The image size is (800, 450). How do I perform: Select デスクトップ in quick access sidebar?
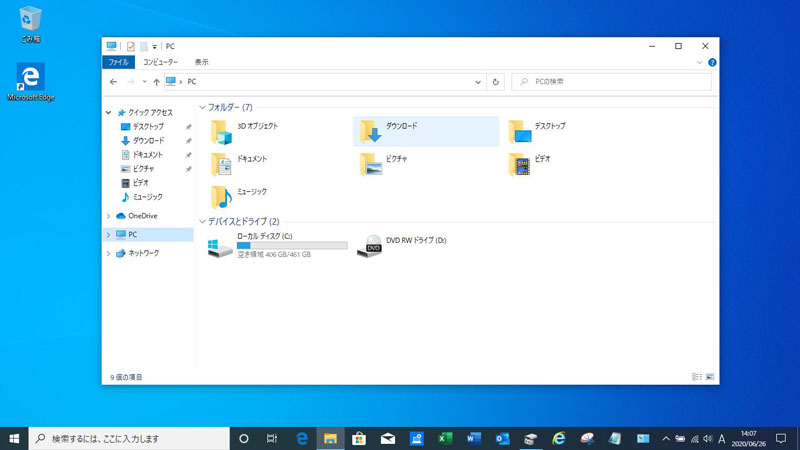click(x=148, y=127)
